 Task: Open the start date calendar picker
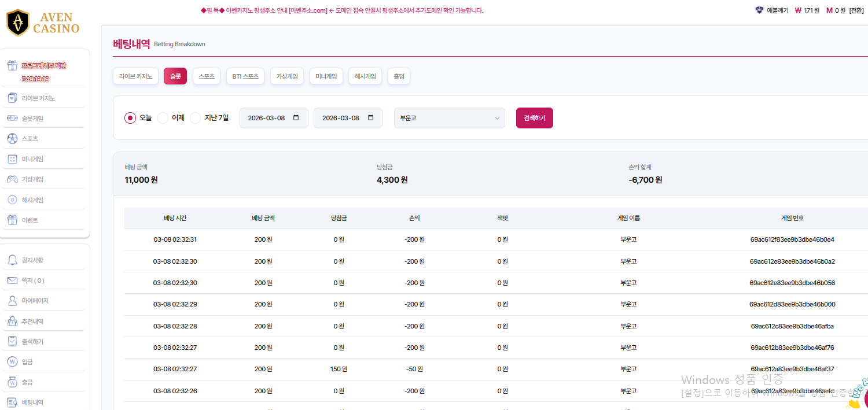pyautogui.click(x=296, y=117)
